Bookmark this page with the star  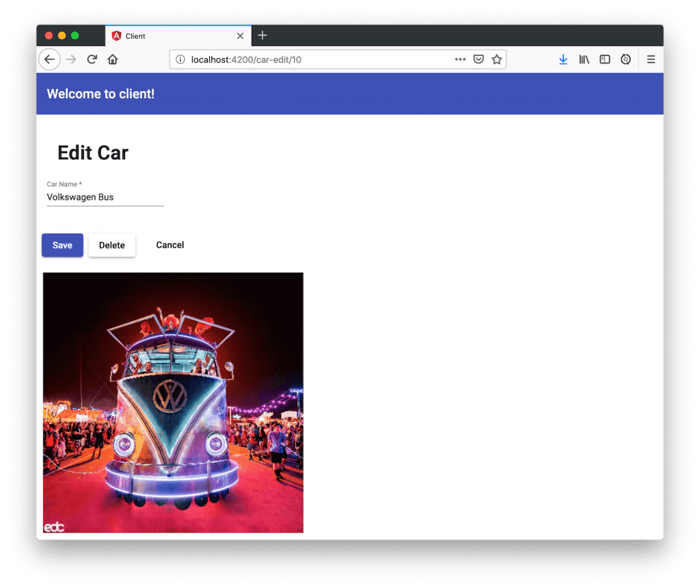click(497, 59)
